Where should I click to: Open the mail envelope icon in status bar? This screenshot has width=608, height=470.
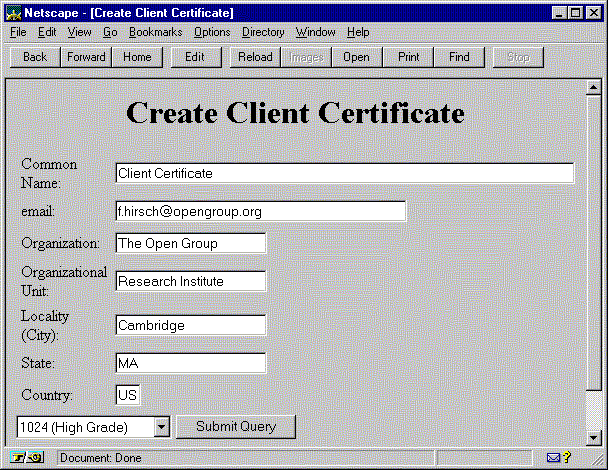tap(553, 458)
